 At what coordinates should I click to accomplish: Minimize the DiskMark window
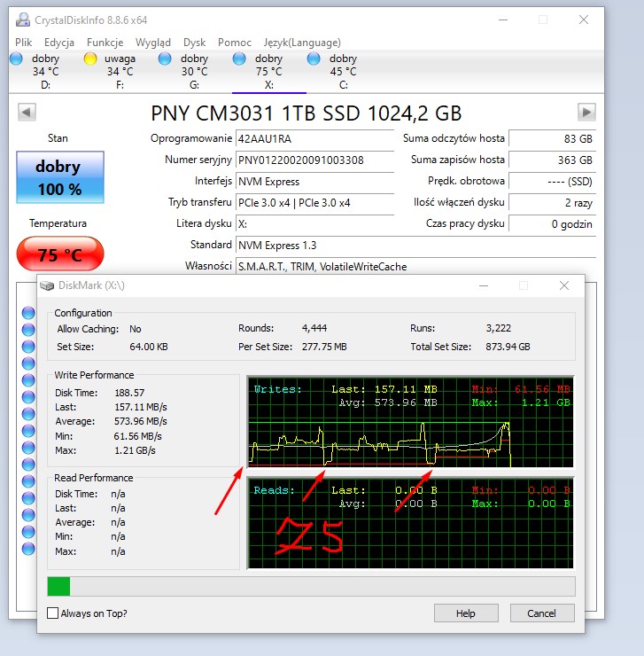point(484,285)
